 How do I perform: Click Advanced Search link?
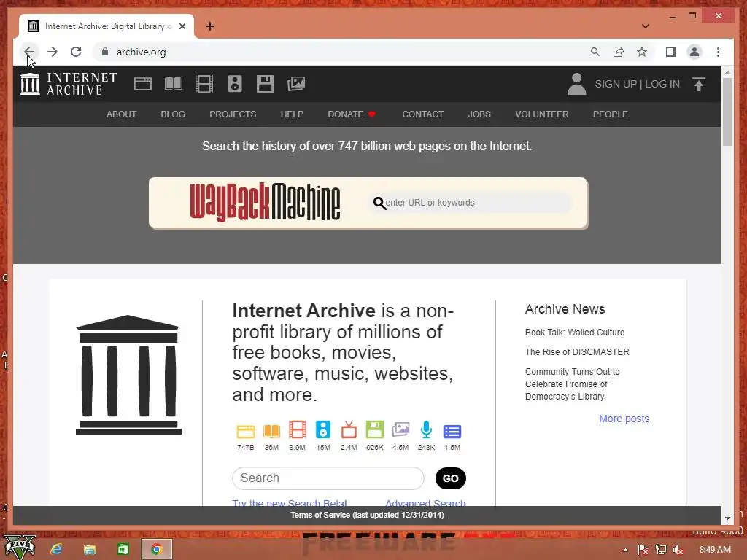click(x=425, y=502)
